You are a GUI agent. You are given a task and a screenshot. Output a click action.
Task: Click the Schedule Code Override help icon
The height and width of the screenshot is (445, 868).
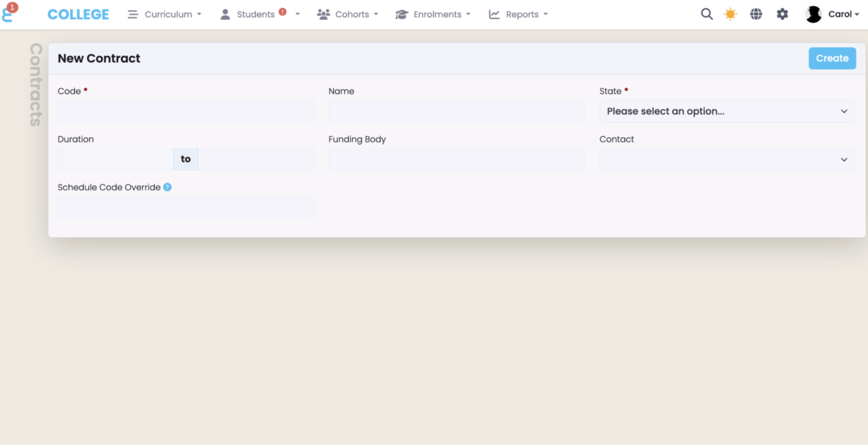pos(167,187)
